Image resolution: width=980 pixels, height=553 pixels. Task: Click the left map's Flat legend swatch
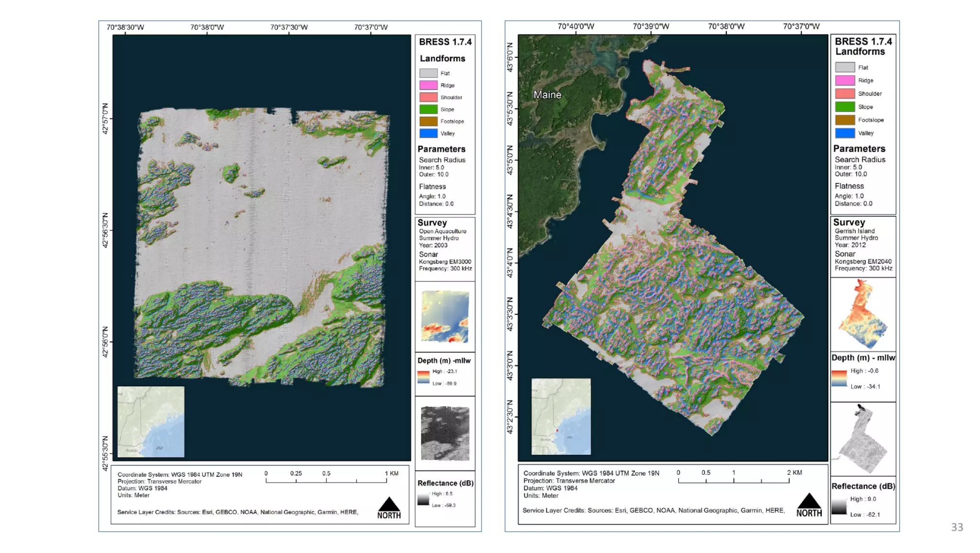[x=428, y=73]
